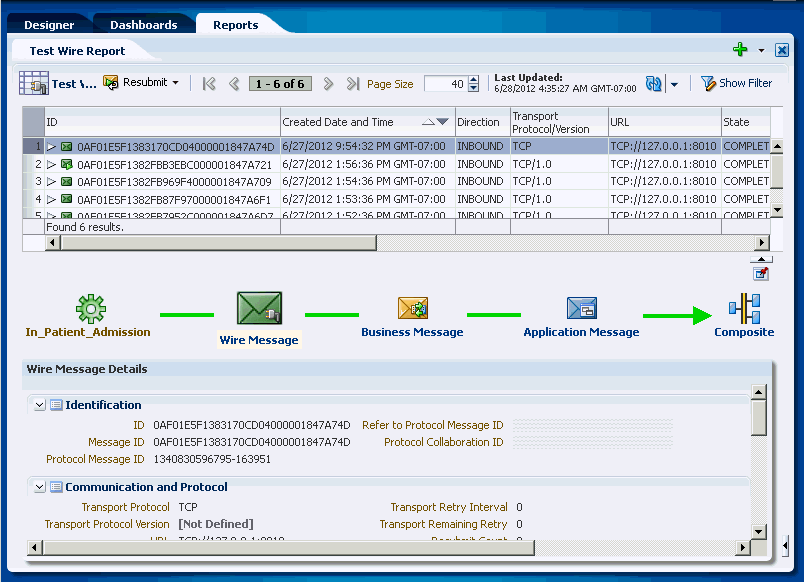Expand row 3 disclosure triangle

(51, 182)
